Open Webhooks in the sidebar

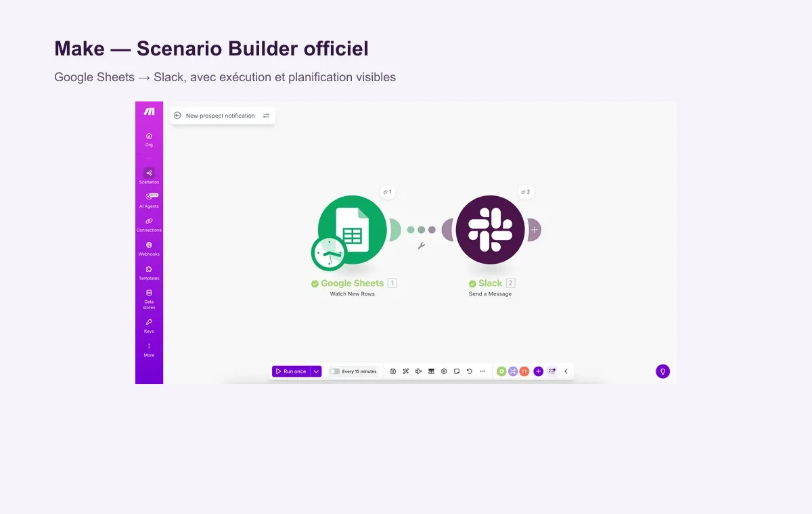[149, 248]
